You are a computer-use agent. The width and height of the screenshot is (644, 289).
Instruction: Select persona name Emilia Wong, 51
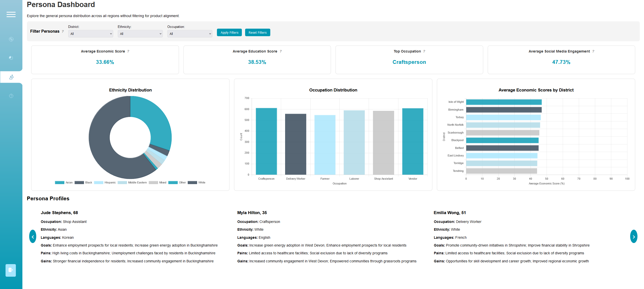(450, 213)
